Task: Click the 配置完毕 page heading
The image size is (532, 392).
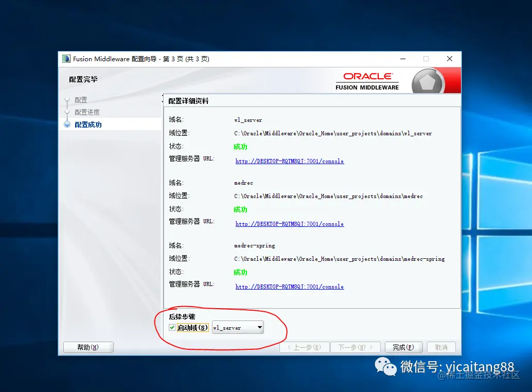Action: click(83, 79)
